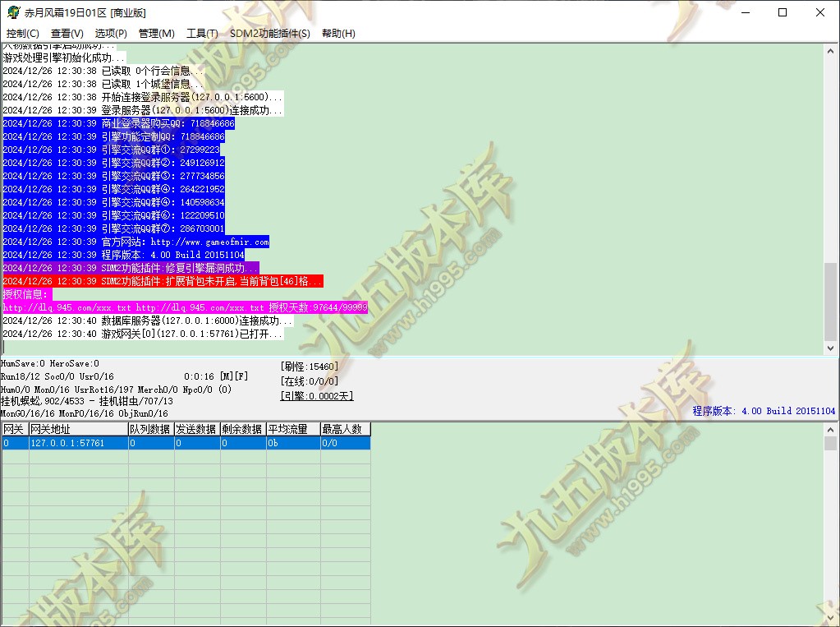
Task: Click the log panel scroll-down arrow
Action: tap(830, 348)
